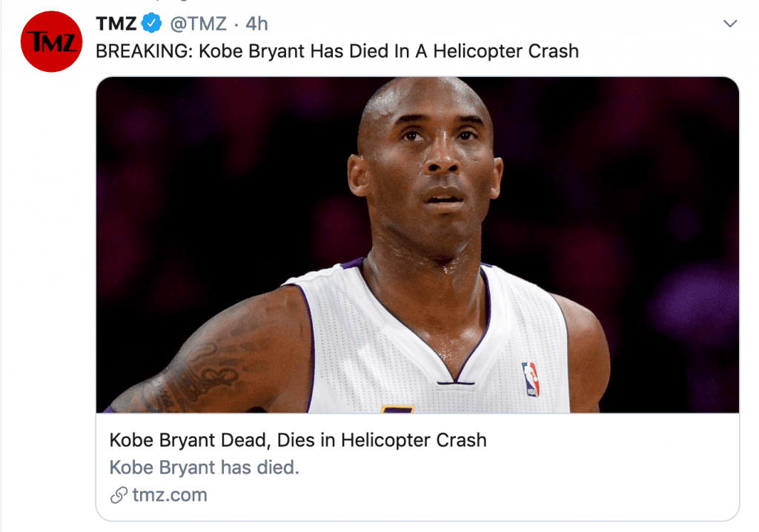Click the BREAKING tweet text
The width and height of the screenshot is (759, 532).
337,51
